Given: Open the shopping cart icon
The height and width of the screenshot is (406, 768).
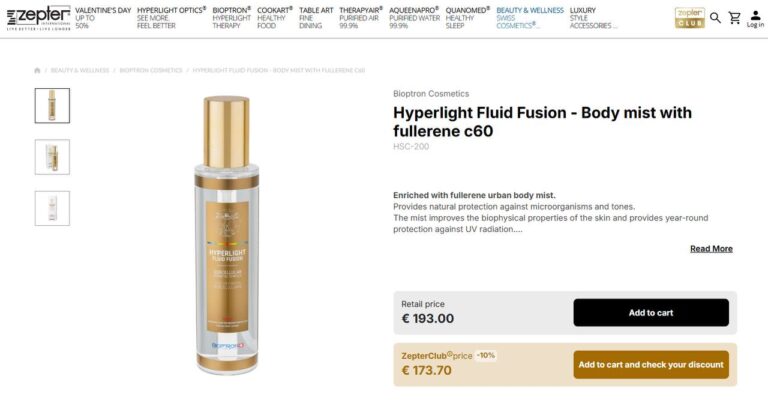Looking at the screenshot, I should 734,18.
